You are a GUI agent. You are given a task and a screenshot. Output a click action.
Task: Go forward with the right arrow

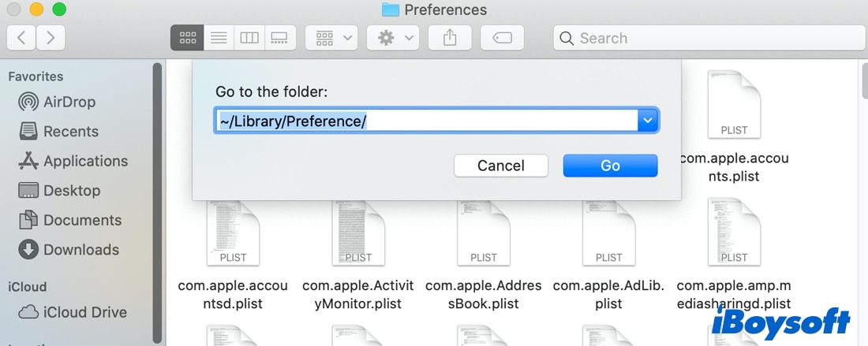coord(51,38)
